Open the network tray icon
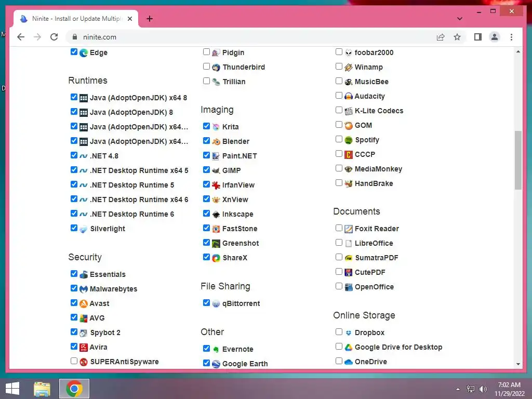Viewport: 532px width, 399px height. click(x=471, y=389)
